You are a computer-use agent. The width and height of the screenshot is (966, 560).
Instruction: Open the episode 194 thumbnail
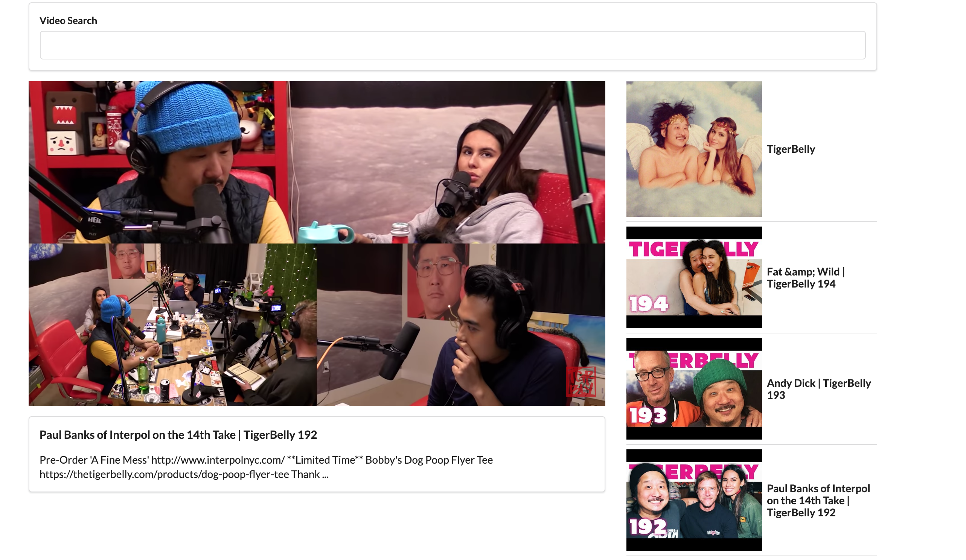(694, 277)
